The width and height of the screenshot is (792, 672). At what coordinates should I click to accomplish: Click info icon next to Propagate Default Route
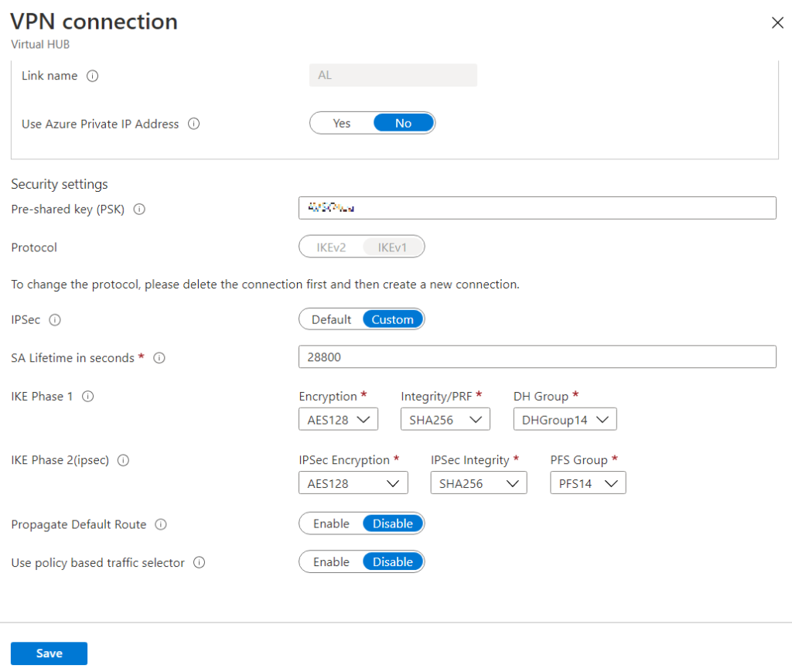click(x=161, y=524)
